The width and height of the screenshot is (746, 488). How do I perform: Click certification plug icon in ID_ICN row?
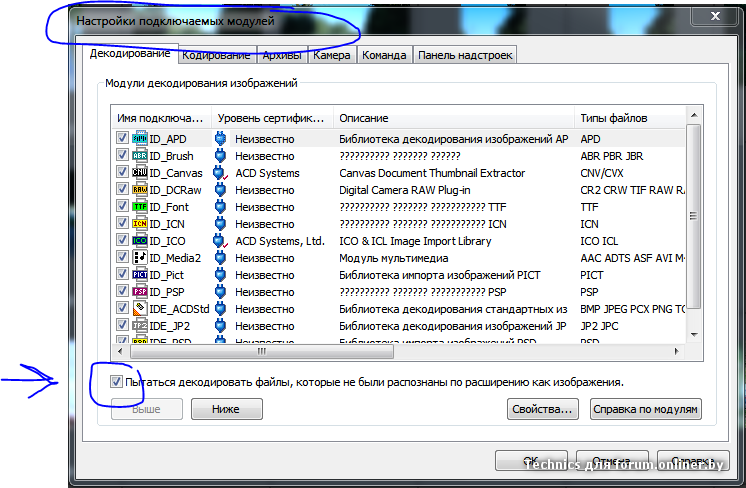pyautogui.click(x=220, y=224)
